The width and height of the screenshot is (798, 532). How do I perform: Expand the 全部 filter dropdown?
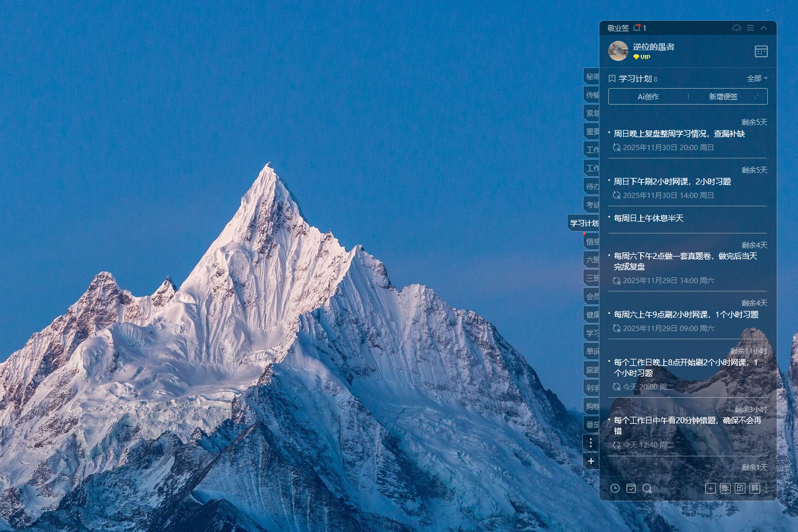click(757, 79)
